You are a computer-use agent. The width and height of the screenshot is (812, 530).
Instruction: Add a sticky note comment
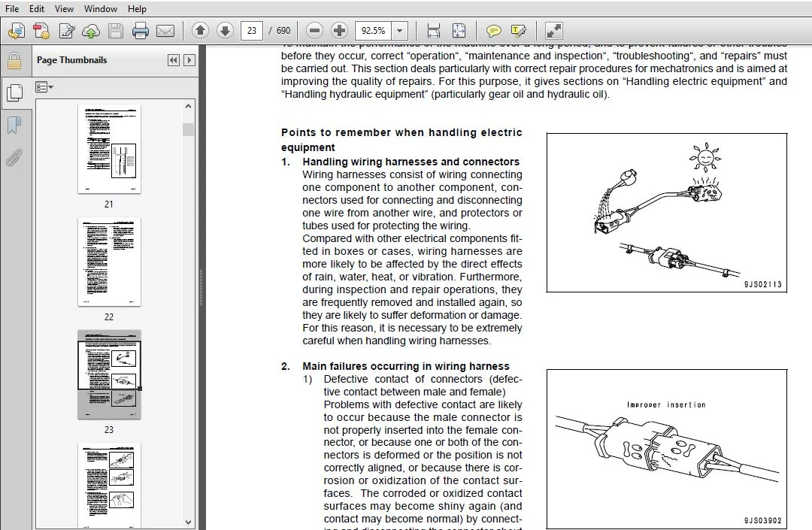click(493, 31)
